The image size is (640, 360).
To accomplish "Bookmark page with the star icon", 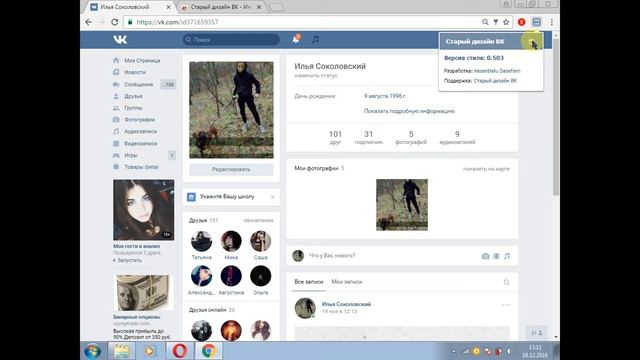I will tap(506, 22).
